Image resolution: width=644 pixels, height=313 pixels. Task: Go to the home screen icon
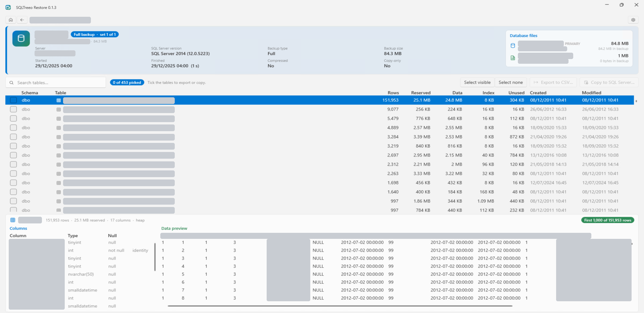11,20
